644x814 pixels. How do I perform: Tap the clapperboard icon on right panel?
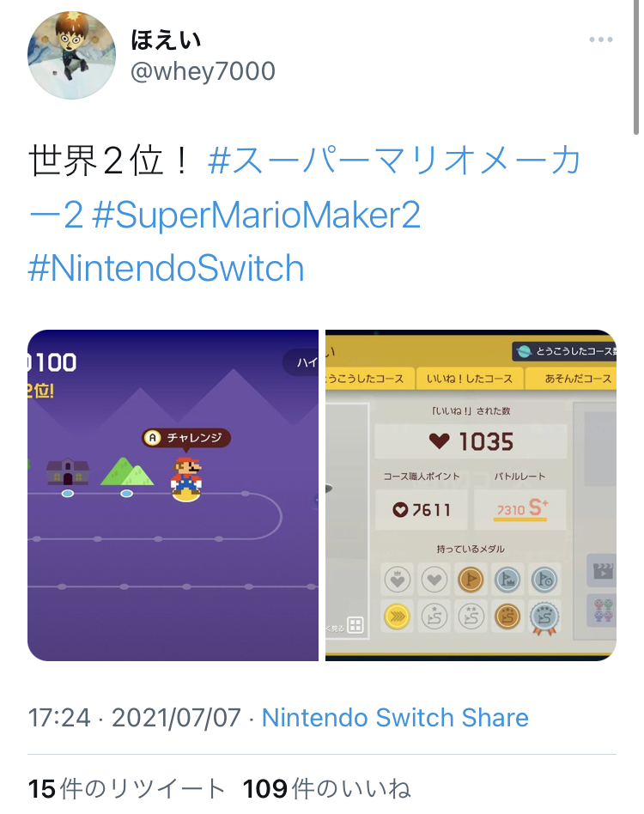(602, 570)
